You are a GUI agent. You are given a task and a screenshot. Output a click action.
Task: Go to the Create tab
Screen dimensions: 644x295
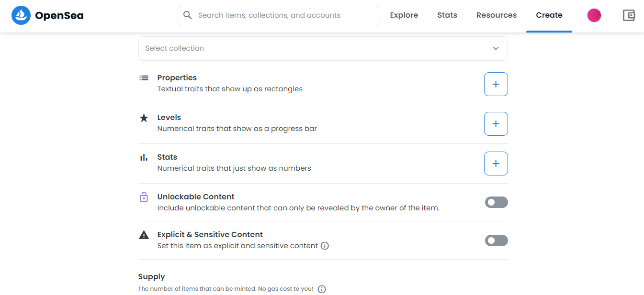pos(549,15)
